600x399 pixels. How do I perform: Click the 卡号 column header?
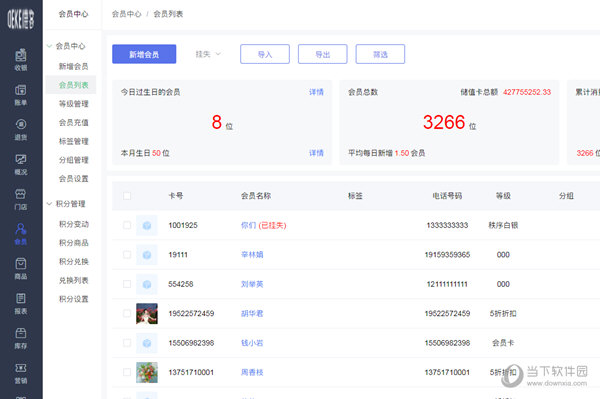coord(176,196)
